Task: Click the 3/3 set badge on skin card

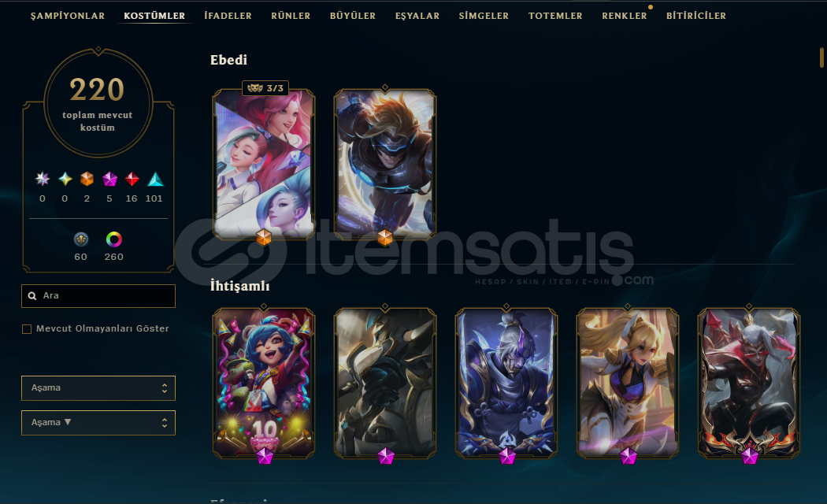Action: click(x=265, y=88)
